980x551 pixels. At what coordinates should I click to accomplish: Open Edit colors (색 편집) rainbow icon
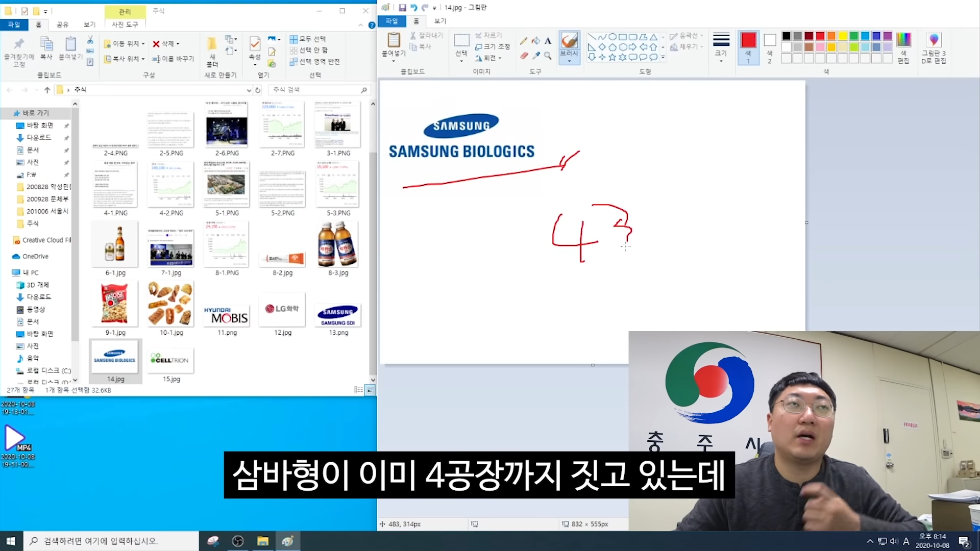(903, 40)
